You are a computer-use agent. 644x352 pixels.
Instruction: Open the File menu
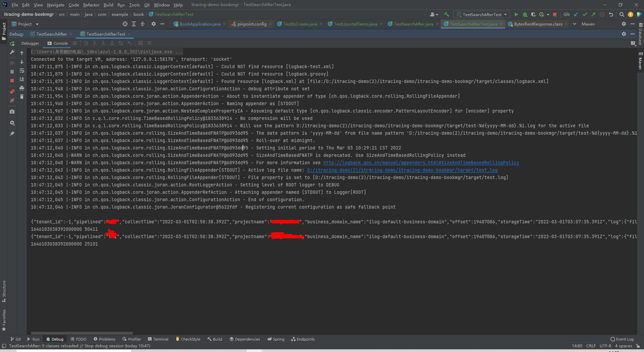click(x=15, y=5)
